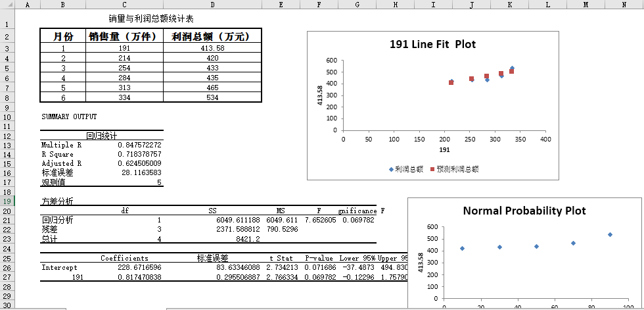Click the Multiple R value 0.847572272
This screenshot has height=310, width=644.
pyautogui.click(x=139, y=145)
